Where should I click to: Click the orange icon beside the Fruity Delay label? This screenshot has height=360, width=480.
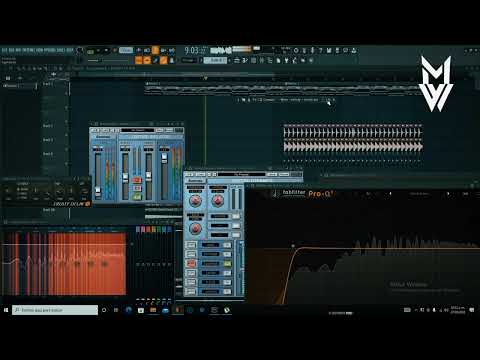(88, 204)
